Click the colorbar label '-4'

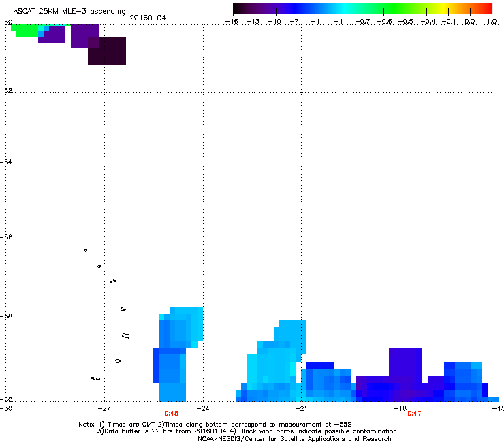316,22
